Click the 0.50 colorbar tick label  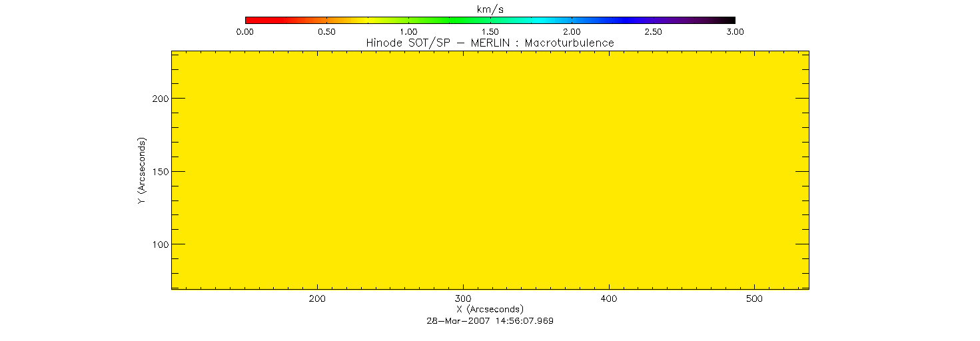point(326,32)
